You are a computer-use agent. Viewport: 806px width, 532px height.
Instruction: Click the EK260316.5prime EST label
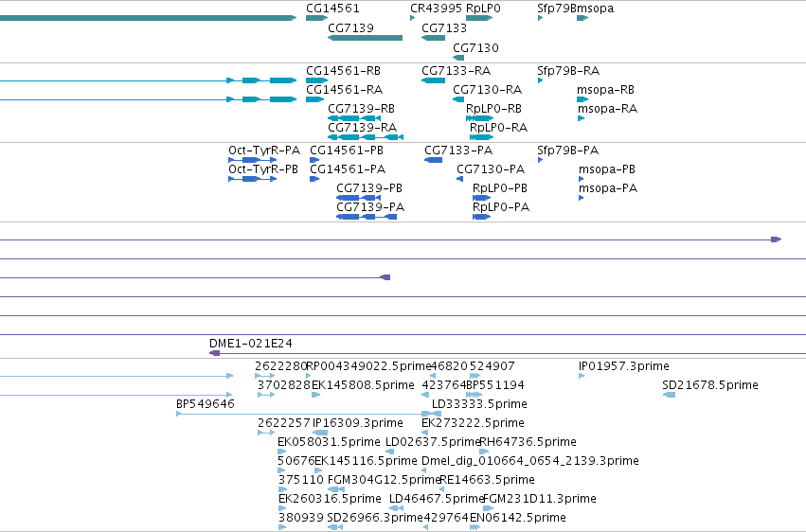tap(330, 498)
